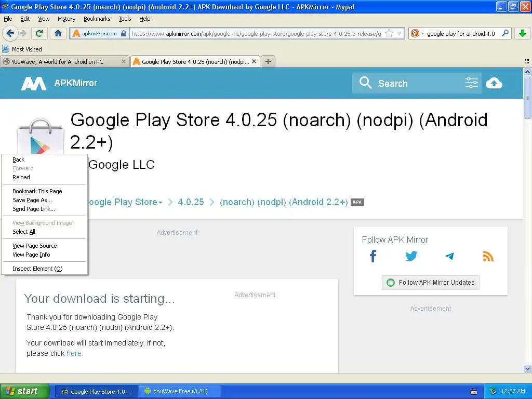The width and height of the screenshot is (532, 399).
Task: Close the Google Play Store tab
Action: click(x=254, y=61)
